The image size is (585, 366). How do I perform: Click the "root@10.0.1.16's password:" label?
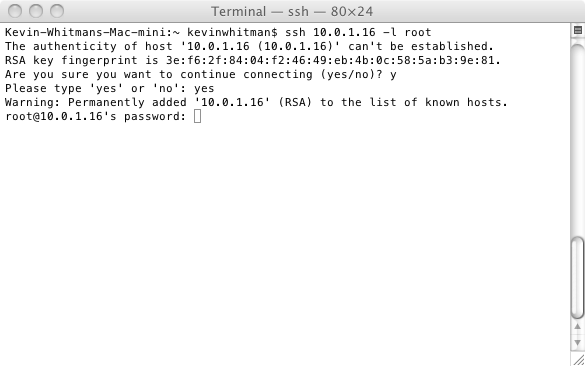point(96,116)
